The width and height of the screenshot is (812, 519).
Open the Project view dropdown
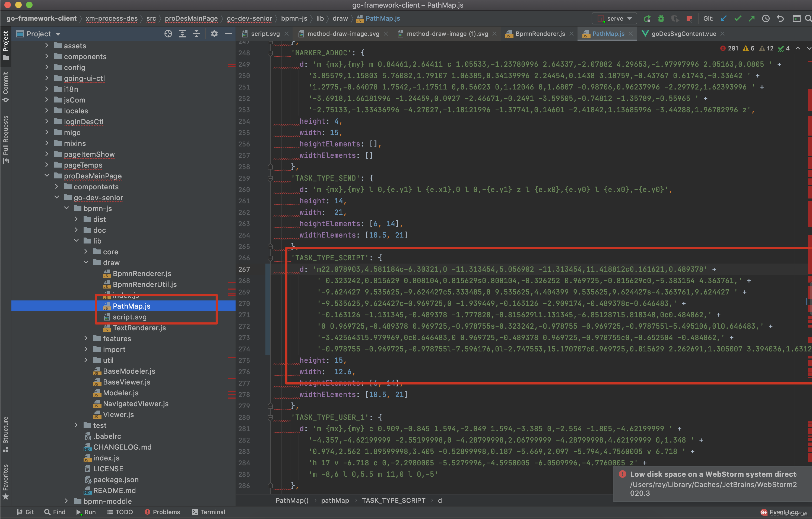click(x=39, y=34)
